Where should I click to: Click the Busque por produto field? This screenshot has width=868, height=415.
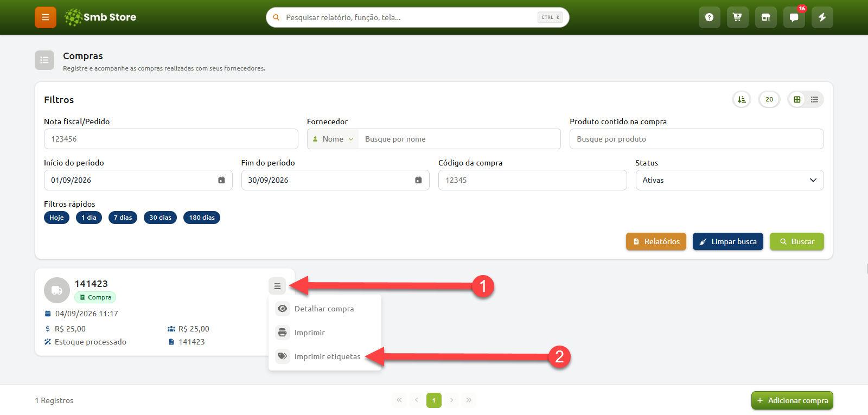(697, 139)
